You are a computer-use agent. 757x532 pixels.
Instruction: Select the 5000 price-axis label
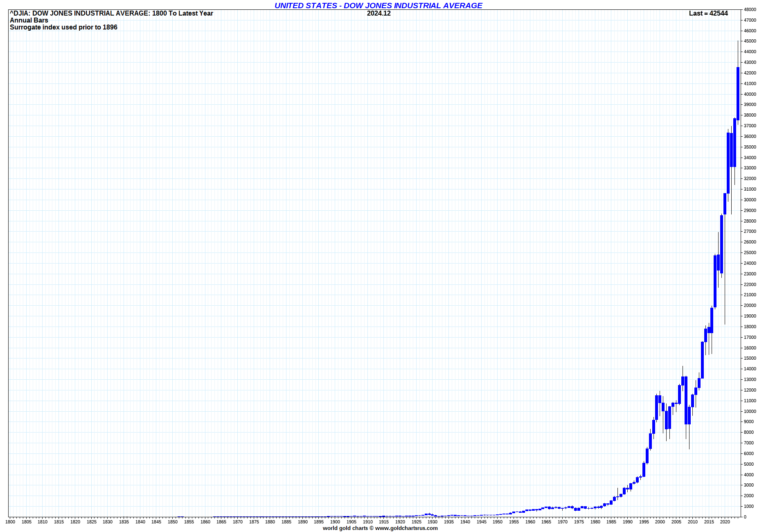pos(748,464)
